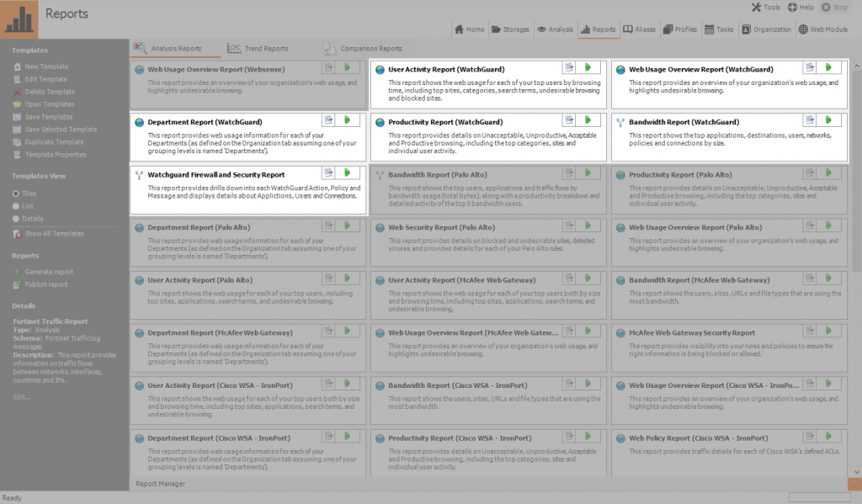862x504 pixels.
Task: Open edit icon on Web Usage Overview Report (WatchGuard)
Action: (x=810, y=67)
